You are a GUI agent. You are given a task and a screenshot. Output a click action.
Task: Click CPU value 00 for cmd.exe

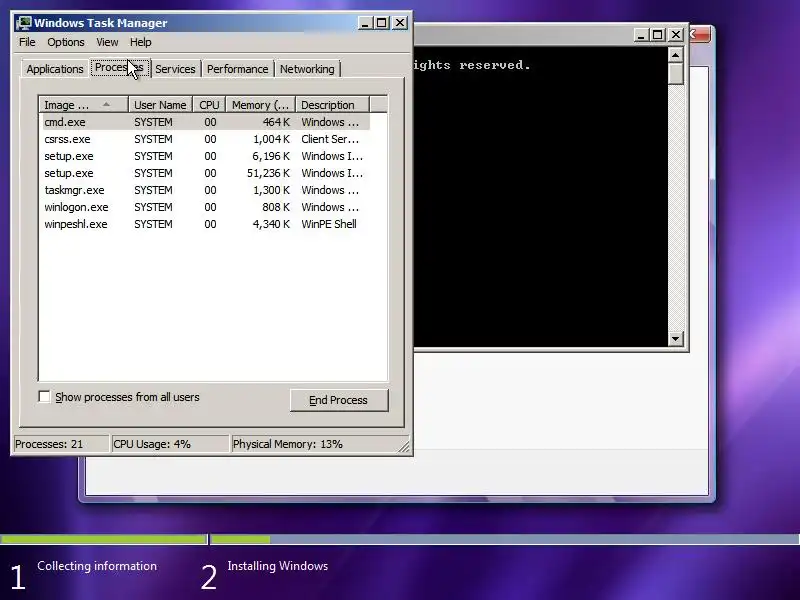point(210,122)
